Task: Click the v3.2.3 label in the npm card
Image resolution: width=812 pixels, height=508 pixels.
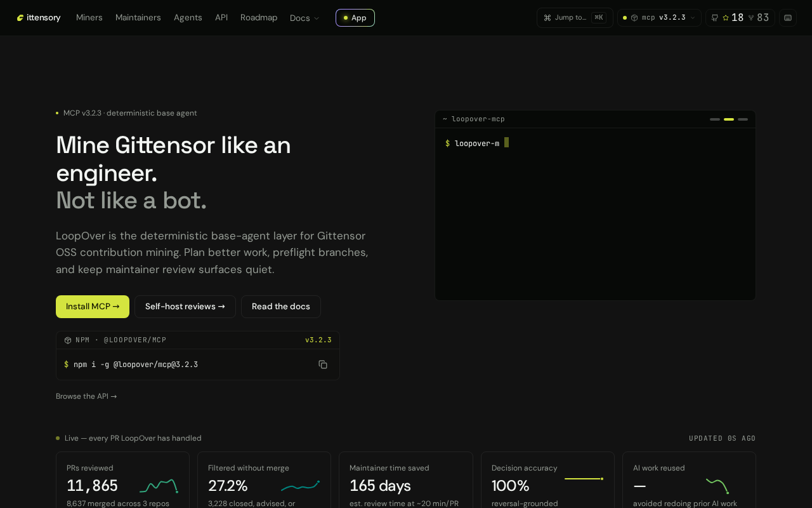Action: [x=318, y=340]
